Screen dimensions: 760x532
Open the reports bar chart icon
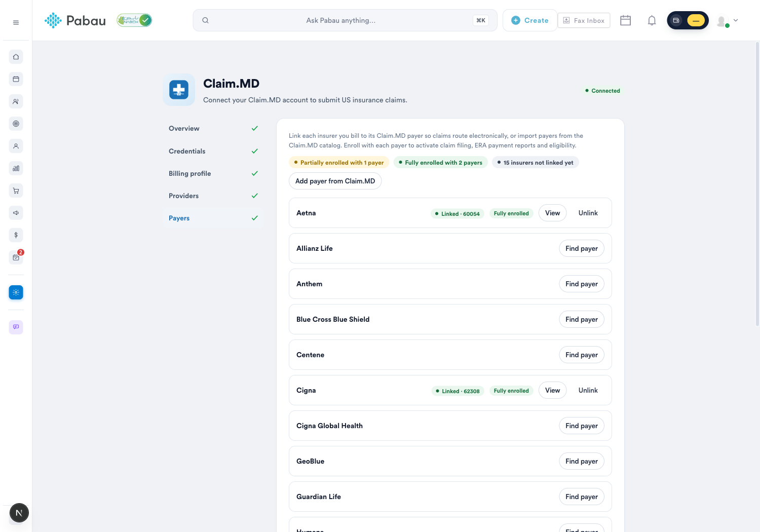(16, 168)
